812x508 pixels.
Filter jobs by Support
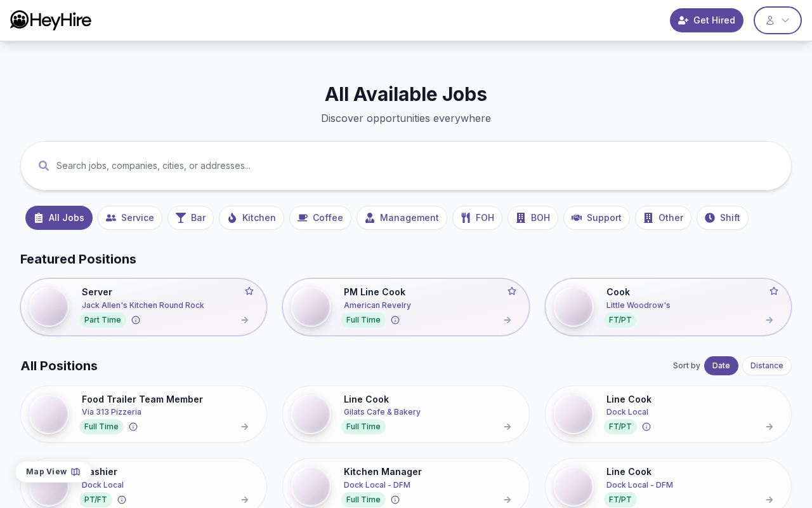coord(596,218)
